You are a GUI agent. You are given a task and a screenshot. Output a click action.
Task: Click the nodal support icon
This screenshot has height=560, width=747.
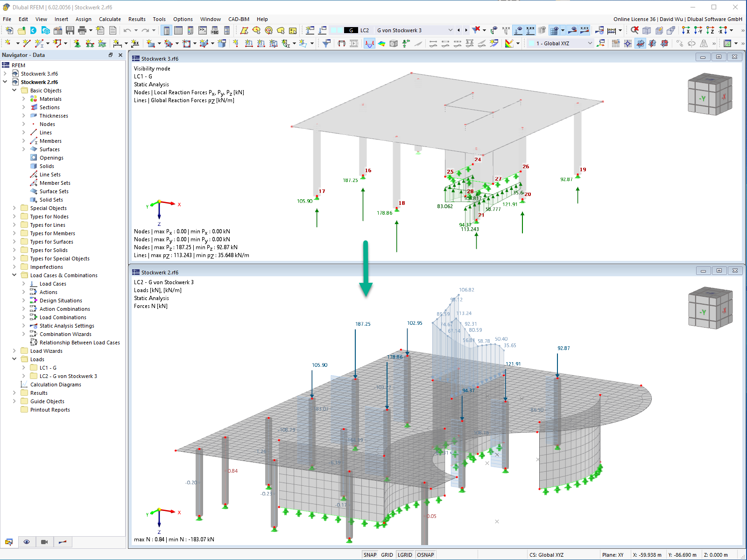pyautogui.click(x=77, y=43)
